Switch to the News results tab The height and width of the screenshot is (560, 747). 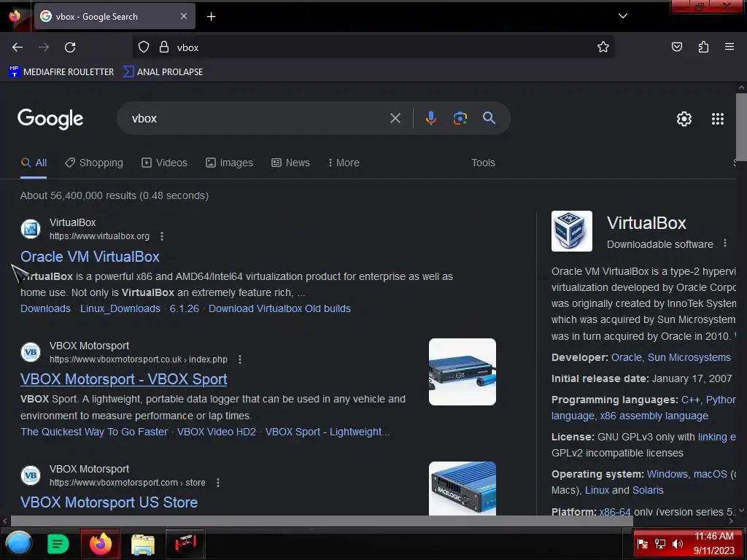[290, 163]
